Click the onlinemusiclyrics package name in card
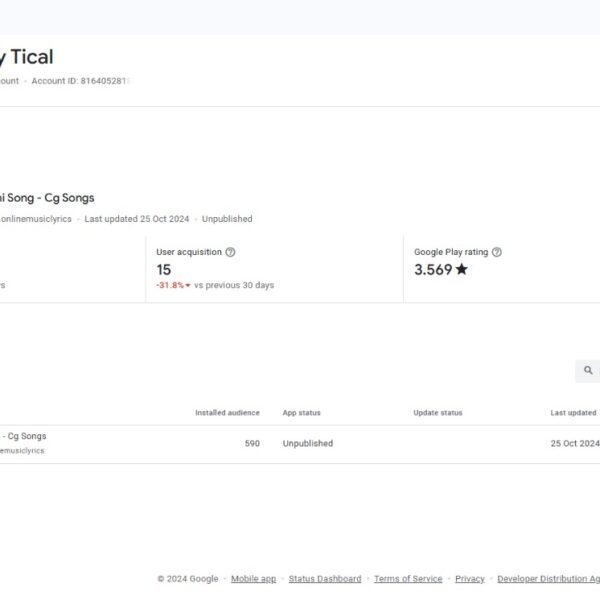Viewport: 600px width, 600px height. click(36, 219)
